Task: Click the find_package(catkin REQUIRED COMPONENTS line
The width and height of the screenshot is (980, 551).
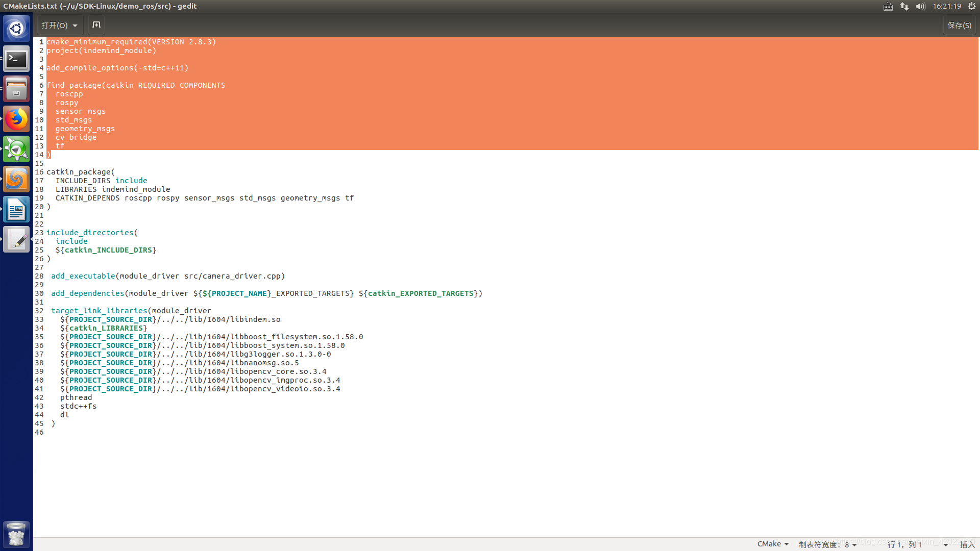Action: point(136,85)
